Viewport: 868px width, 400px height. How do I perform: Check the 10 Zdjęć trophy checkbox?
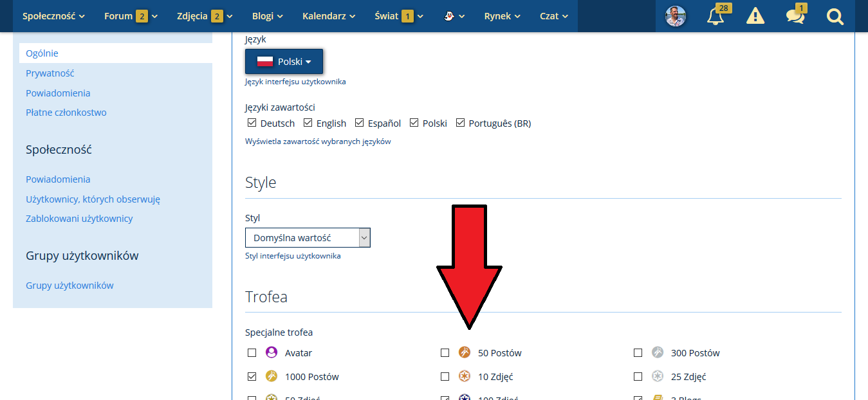click(445, 376)
